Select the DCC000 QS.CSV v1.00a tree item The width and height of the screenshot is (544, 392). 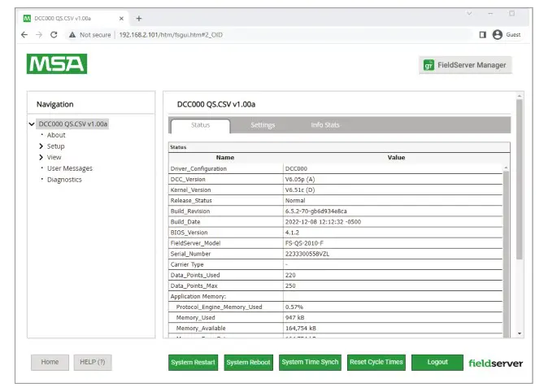tap(73, 124)
